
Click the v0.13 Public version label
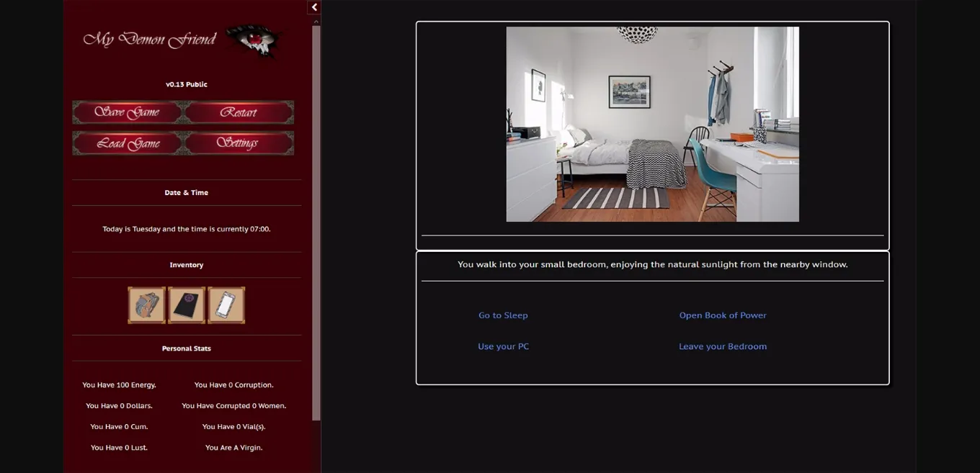(x=186, y=84)
